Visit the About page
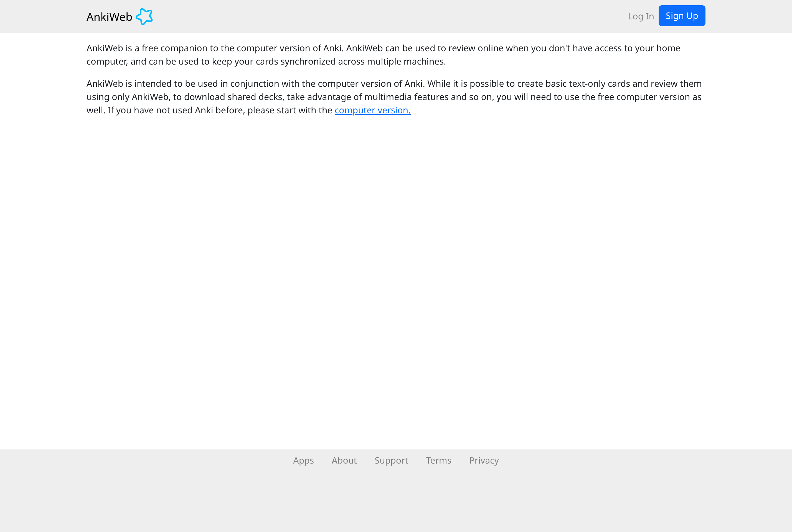Image resolution: width=792 pixels, height=532 pixels. pyautogui.click(x=344, y=461)
